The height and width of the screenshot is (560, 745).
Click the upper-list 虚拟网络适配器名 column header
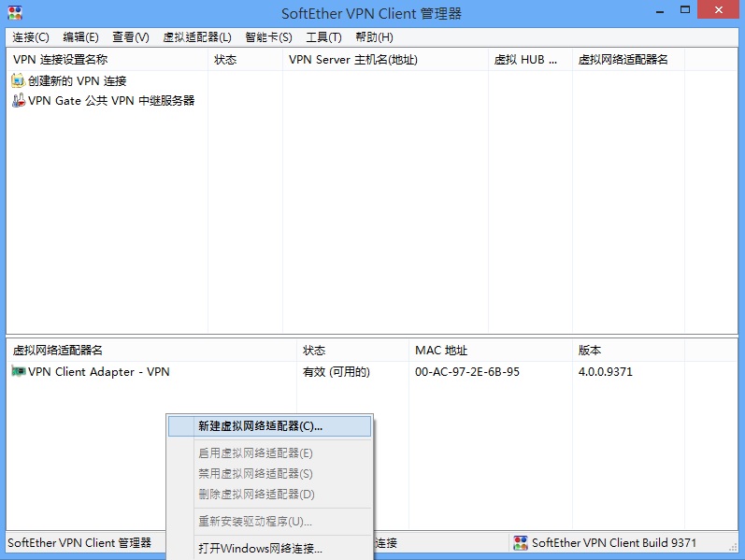tap(628, 60)
